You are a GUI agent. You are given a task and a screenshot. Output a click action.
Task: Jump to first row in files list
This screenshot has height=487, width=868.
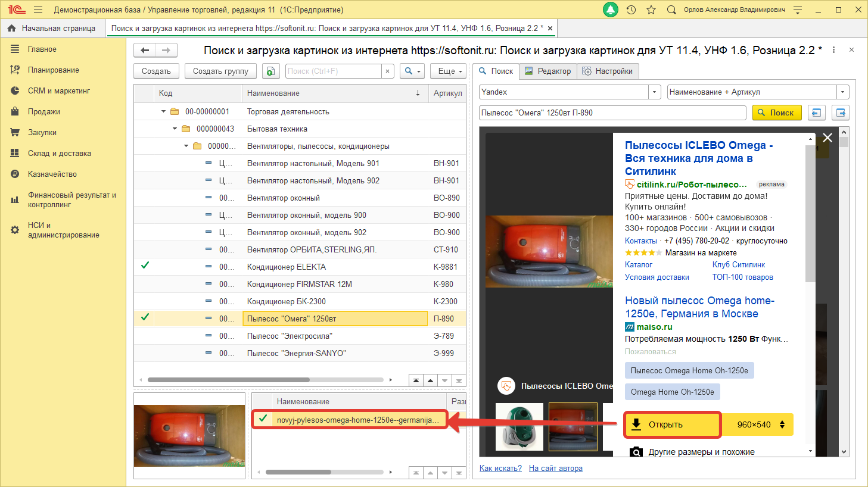(x=416, y=473)
